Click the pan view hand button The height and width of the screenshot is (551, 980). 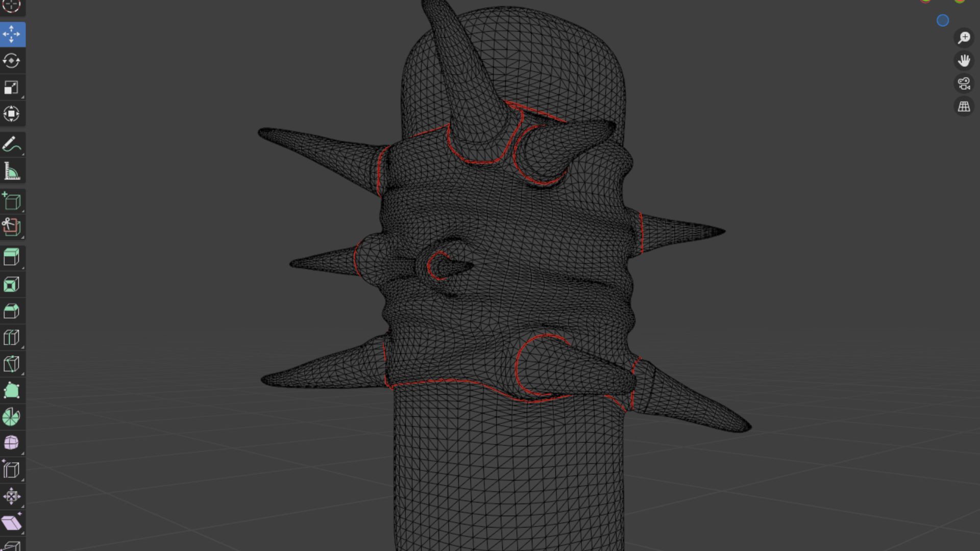pyautogui.click(x=964, y=61)
